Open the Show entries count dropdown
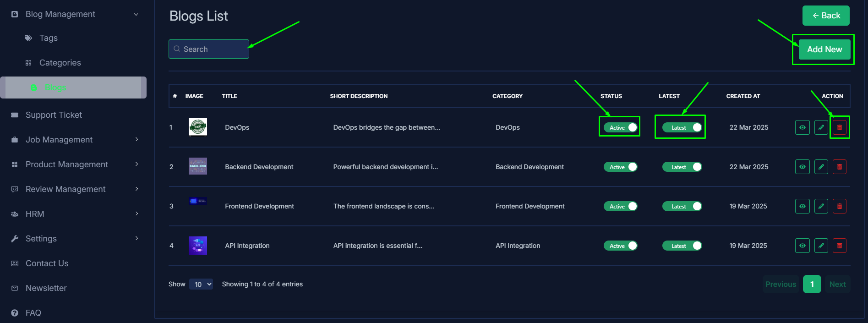 pos(201,284)
